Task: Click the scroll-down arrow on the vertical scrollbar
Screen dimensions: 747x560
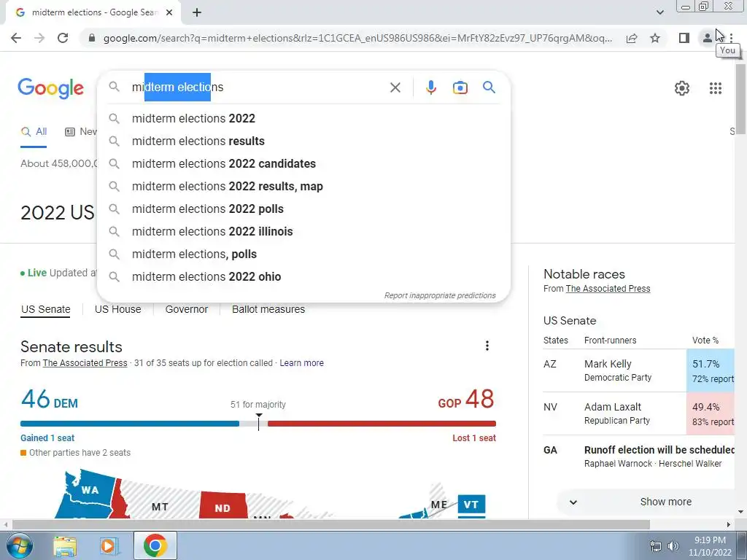Action: pos(741,513)
